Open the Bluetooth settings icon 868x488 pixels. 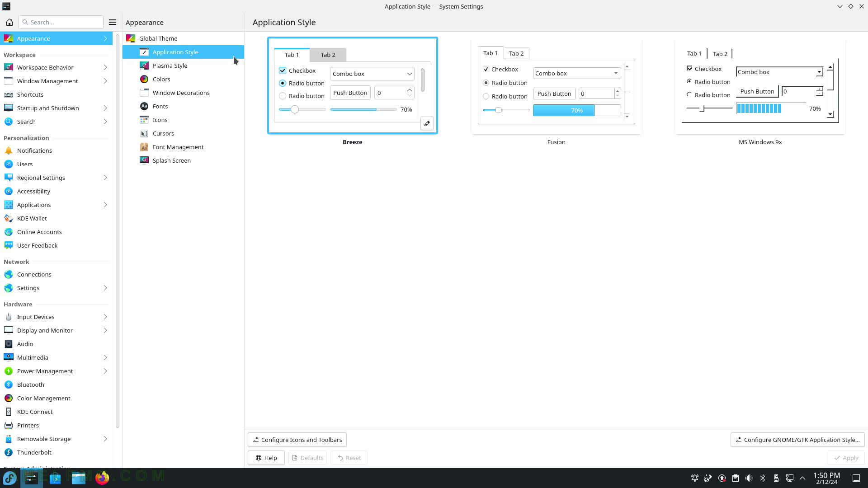pyautogui.click(x=9, y=385)
